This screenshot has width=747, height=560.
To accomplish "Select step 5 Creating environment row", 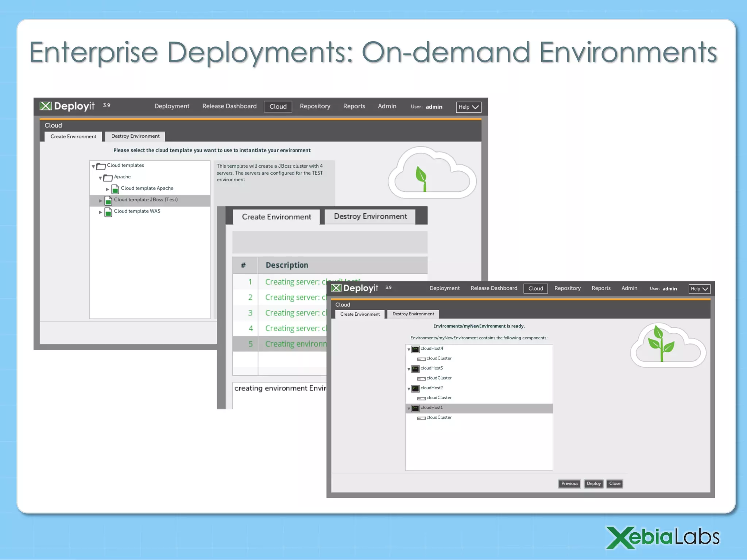I will point(280,344).
